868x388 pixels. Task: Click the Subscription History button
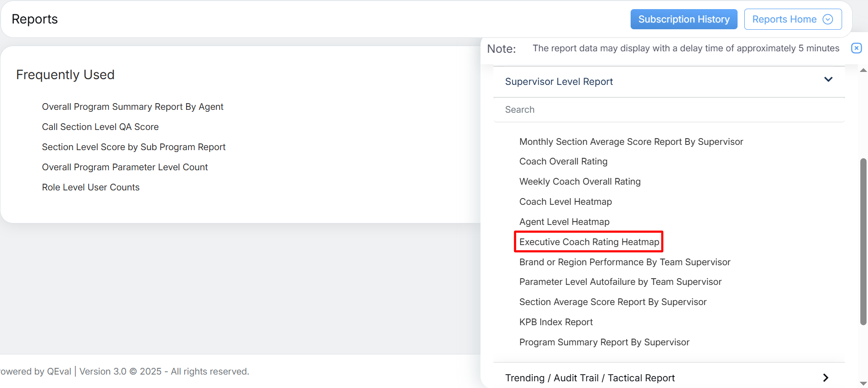click(x=683, y=19)
